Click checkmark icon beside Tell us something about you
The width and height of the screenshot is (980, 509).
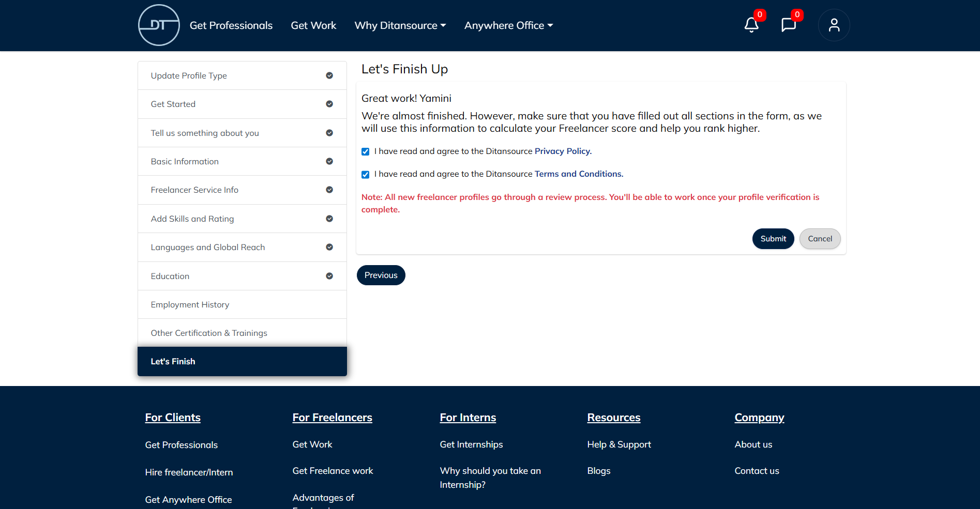tap(329, 133)
